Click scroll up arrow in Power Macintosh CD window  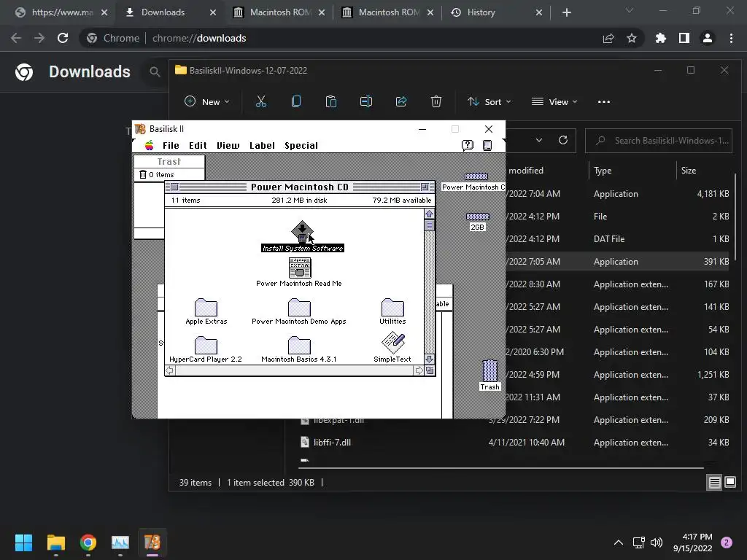click(x=429, y=214)
